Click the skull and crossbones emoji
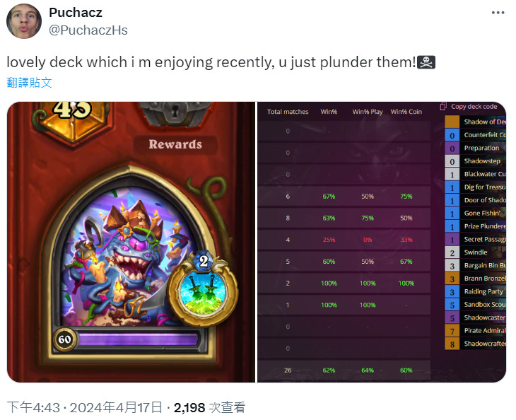Image resolution: width=516 pixels, height=420 pixels. tap(426, 62)
